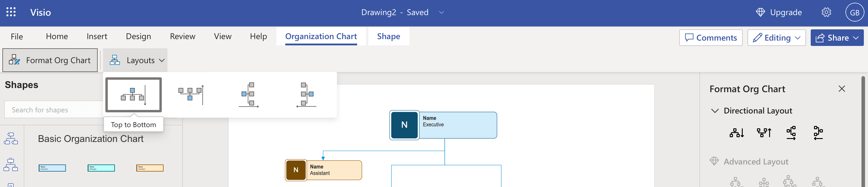
Task: Open the app launcher grid
Action: pyautogui.click(x=11, y=12)
